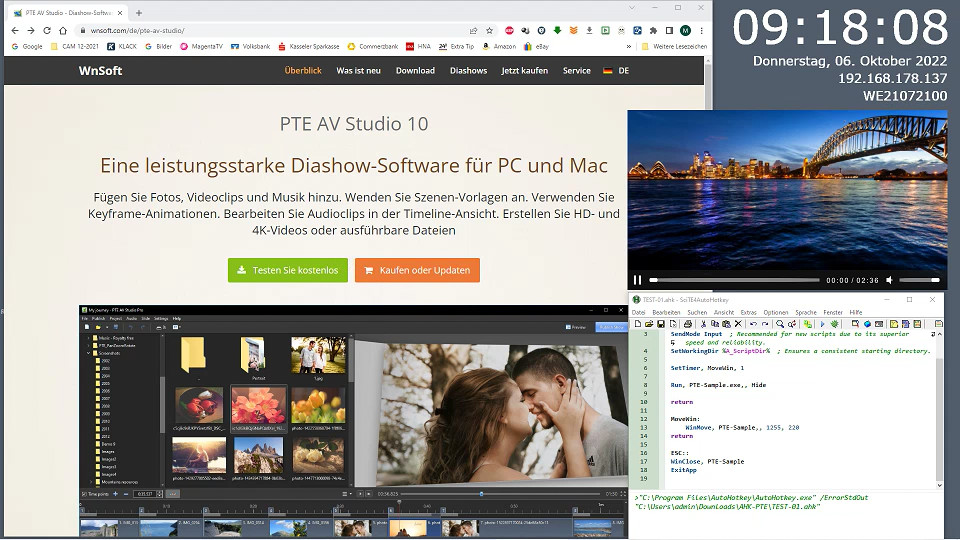Open Suchen menu in SciTE
The image size is (960, 540).
coord(697,312)
